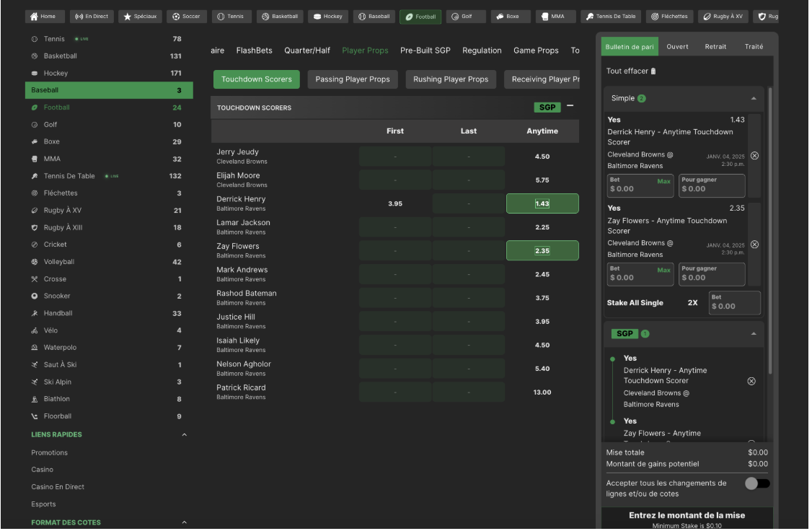Toggle accept all line and odds changes

(756, 484)
